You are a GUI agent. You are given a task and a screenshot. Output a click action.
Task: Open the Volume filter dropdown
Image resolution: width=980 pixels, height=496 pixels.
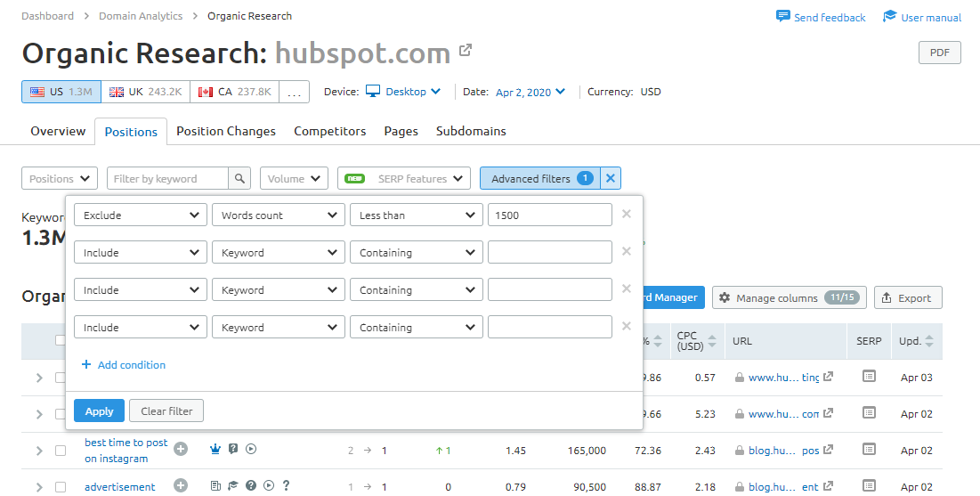click(x=294, y=178)
